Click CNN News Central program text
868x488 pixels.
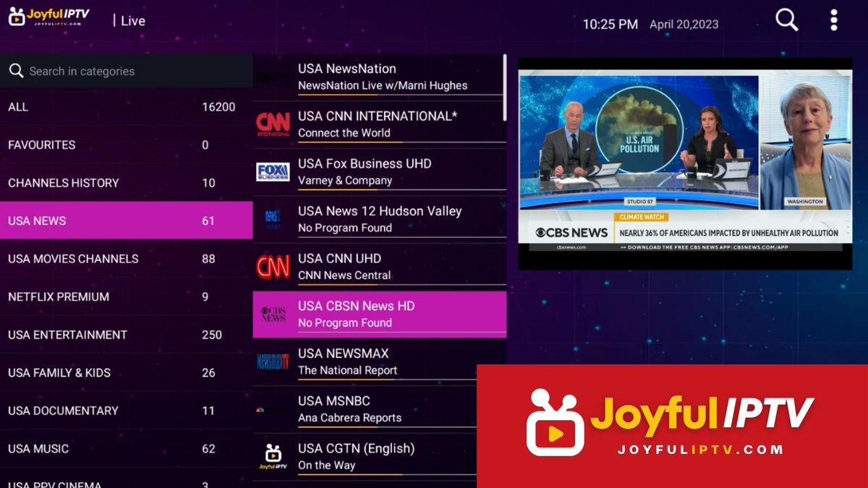(344, 275)
